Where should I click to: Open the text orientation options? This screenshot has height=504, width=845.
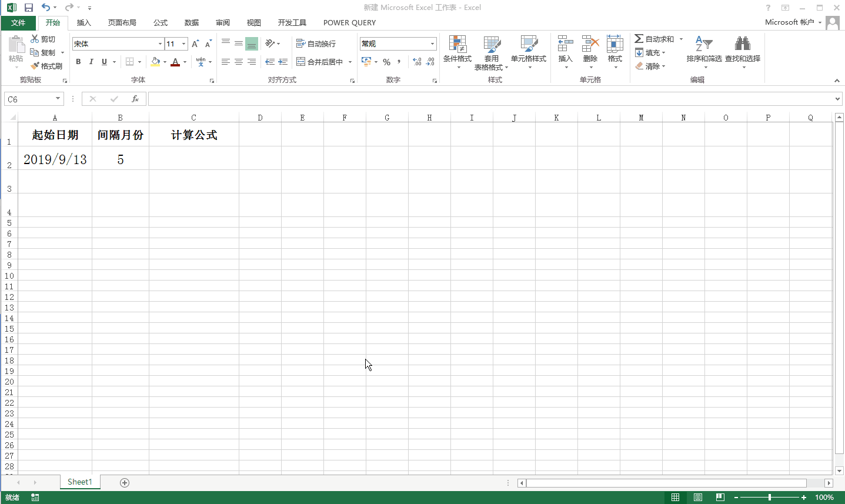click(272, 44)
